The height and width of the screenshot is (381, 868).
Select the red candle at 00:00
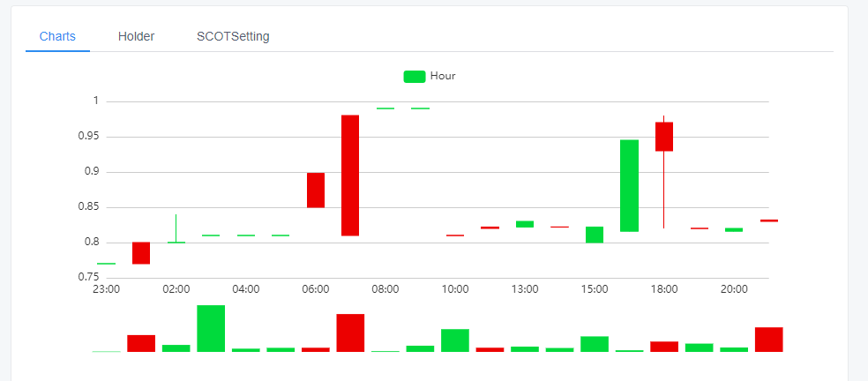(x=141, y=253)
